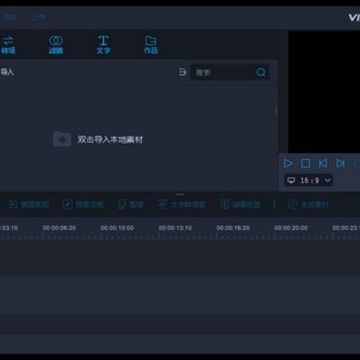Viewport: 360px width, 360px height.
Task: Stop the preview playback
Action: coord(305,163)
